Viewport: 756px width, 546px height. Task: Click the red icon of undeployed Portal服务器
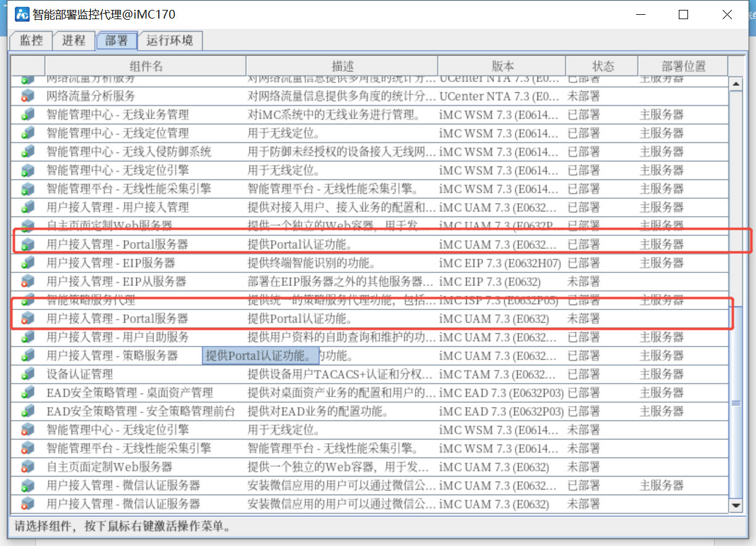coord(28,319)
